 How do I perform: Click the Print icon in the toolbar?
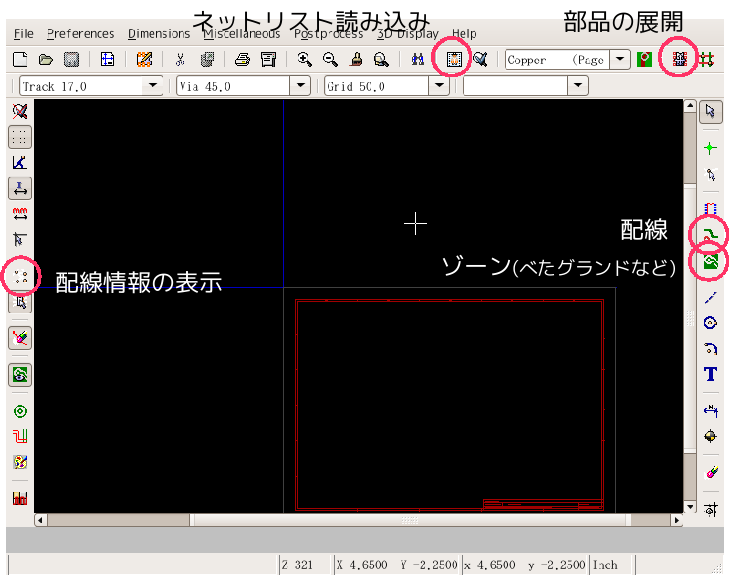242,60
